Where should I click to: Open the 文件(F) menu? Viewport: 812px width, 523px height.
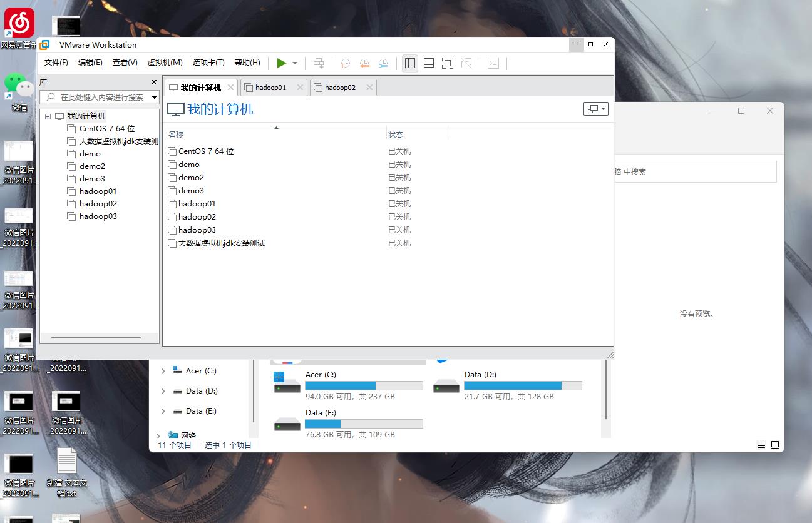click(56, 63)
